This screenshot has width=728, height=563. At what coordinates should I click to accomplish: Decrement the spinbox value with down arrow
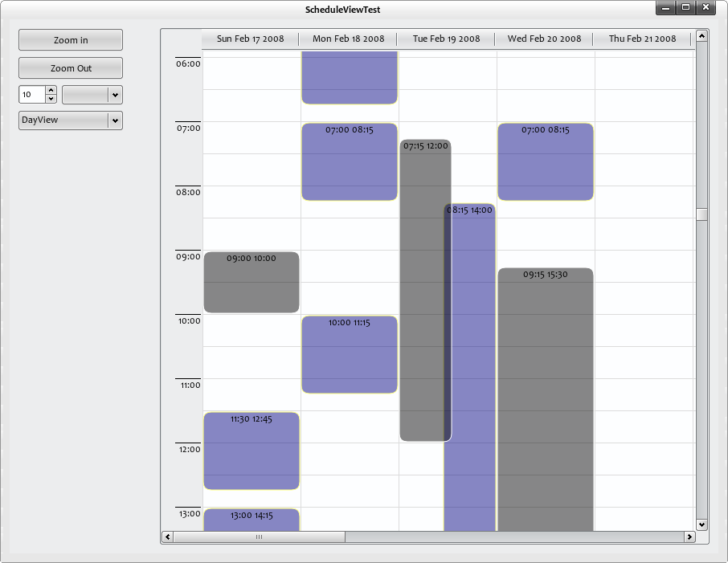tap(51, 99)
